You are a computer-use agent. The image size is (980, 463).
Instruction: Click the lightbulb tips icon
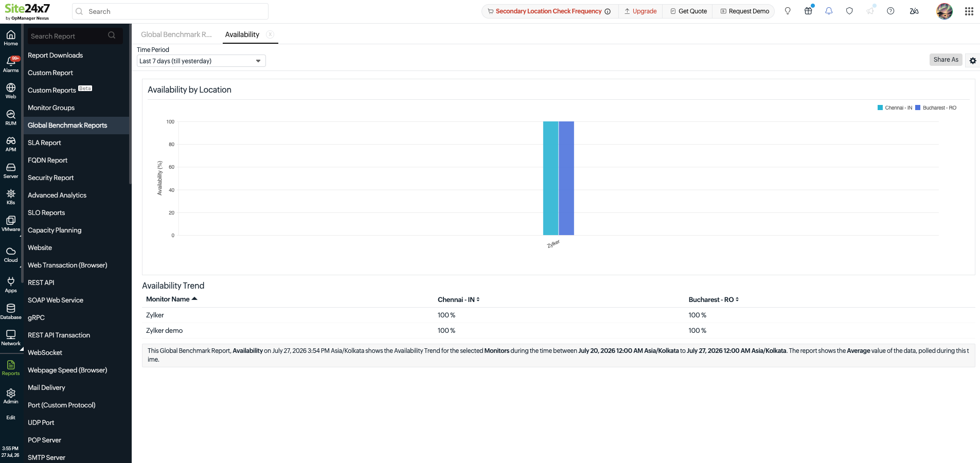coord(788,11)
